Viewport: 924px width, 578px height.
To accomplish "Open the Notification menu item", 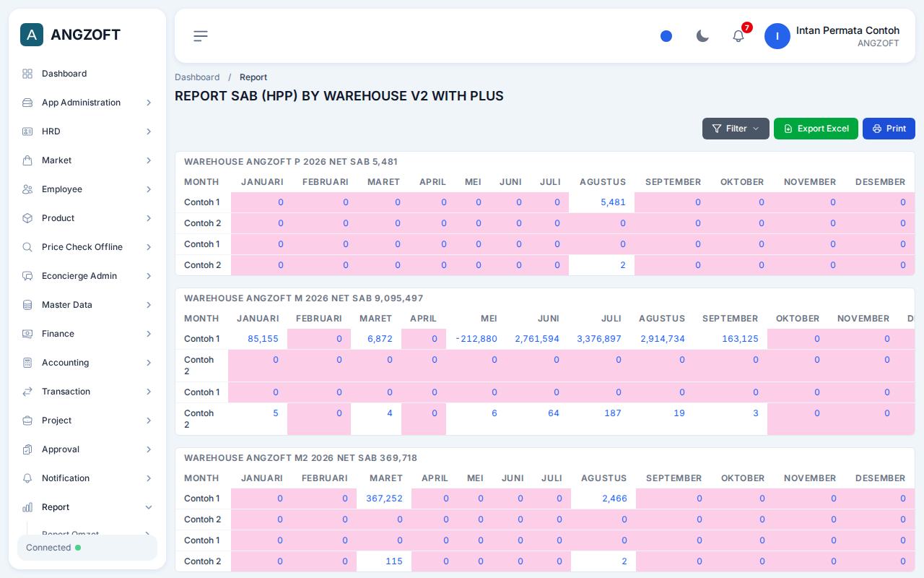I will (87, 478).
